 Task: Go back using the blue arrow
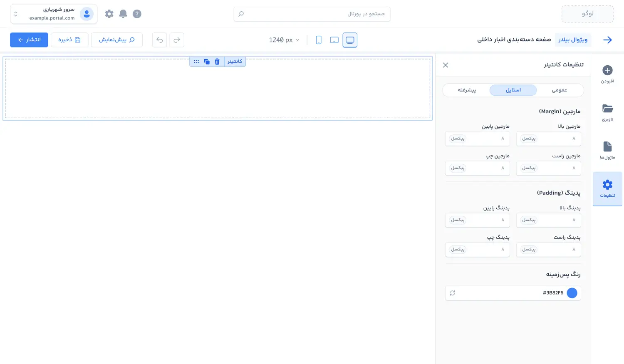(608, 40)
